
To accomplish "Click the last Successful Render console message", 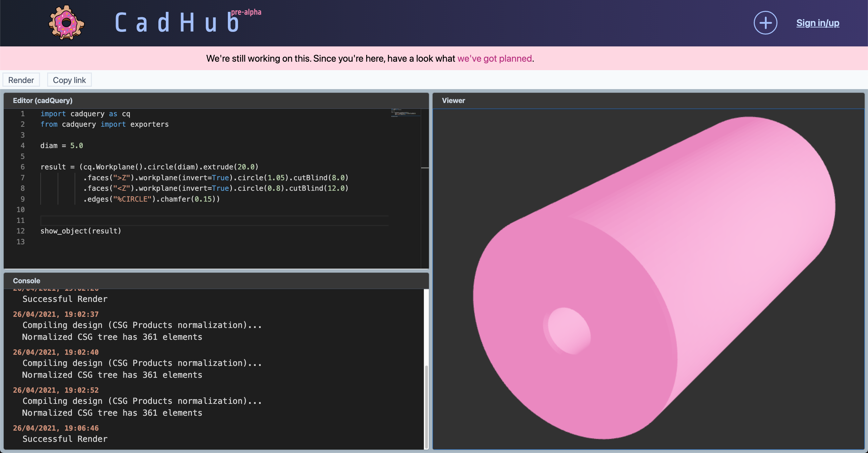I will click(x=65, y=439).
